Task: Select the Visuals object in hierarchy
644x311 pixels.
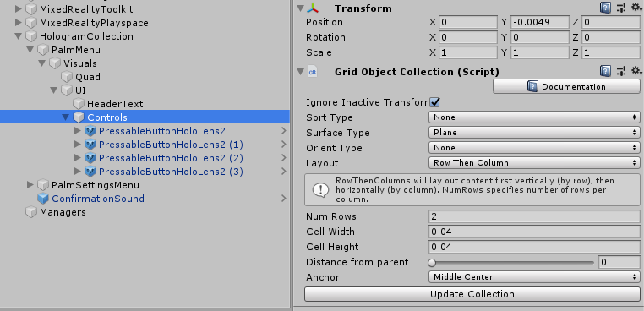Action: 80,63
